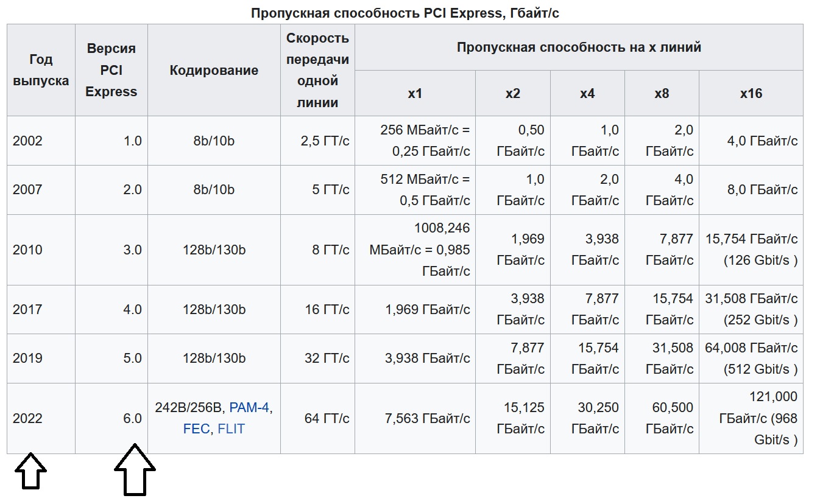
Task: Select the 242B/256B encoding text
Action: [189, 408]
